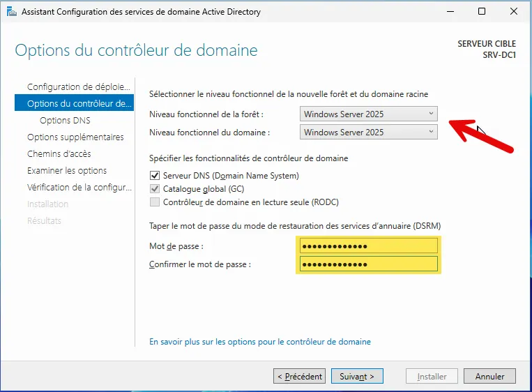Click the wizard icon in title bar
The width and height of the screenshot is (532, 392).
pyautogui.click(x=10, y=11)
